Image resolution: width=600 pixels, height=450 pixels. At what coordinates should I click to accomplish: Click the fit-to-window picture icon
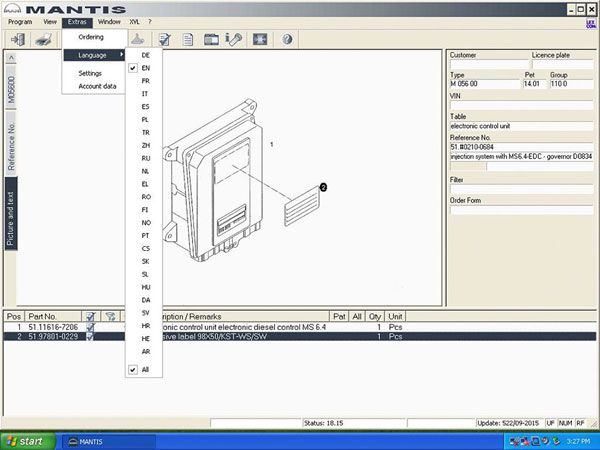pos(260,39)
